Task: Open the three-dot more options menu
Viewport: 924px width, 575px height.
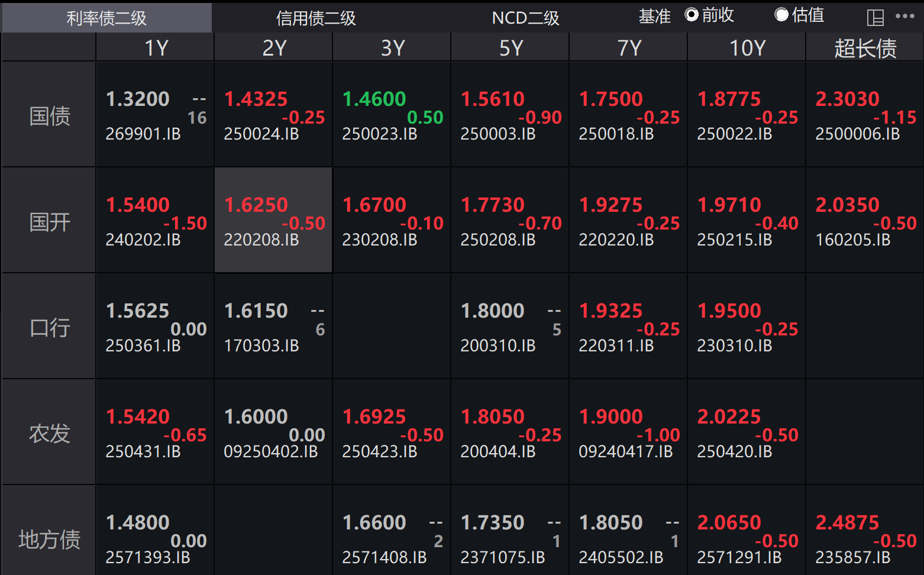Action: (904, 17)
